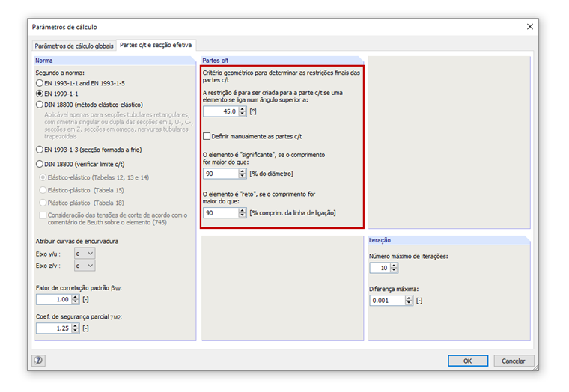The width and height of the screenshot is (569, 392).
Task: Select Elástico-plástico Tabela 15 option
Action: pos(82,190)
